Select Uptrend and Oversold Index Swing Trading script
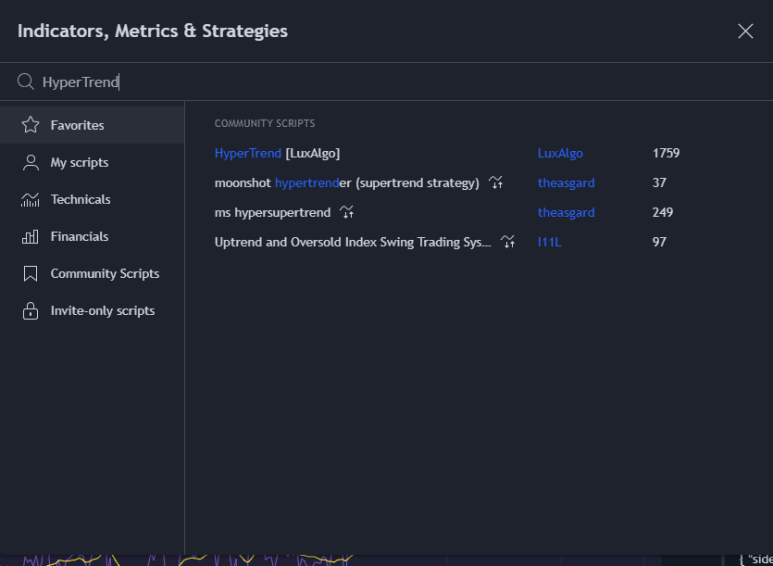Screen dimensions: 773x566 pyautogui.click(x=352, y=242)
